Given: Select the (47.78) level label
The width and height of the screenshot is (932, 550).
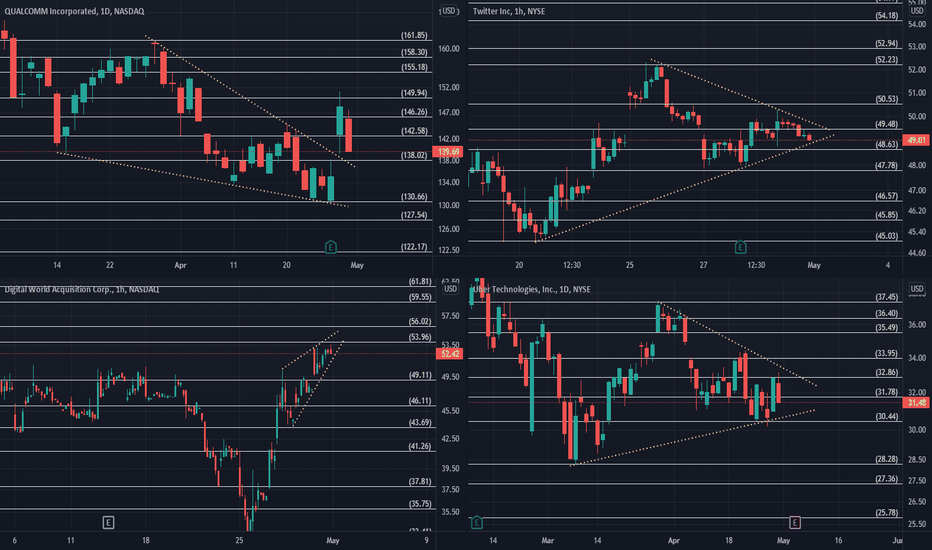Looking at the screenshot, I should click(887, 166).
